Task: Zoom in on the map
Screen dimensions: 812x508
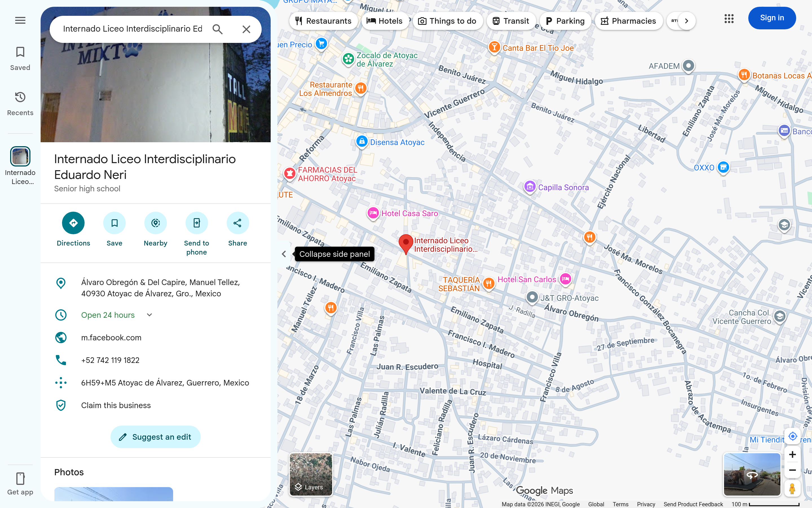Action: click(793, 455)
